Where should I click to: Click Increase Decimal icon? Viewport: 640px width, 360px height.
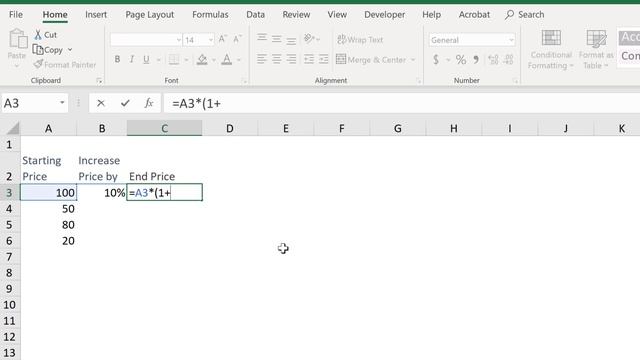[x=493, y=60]
